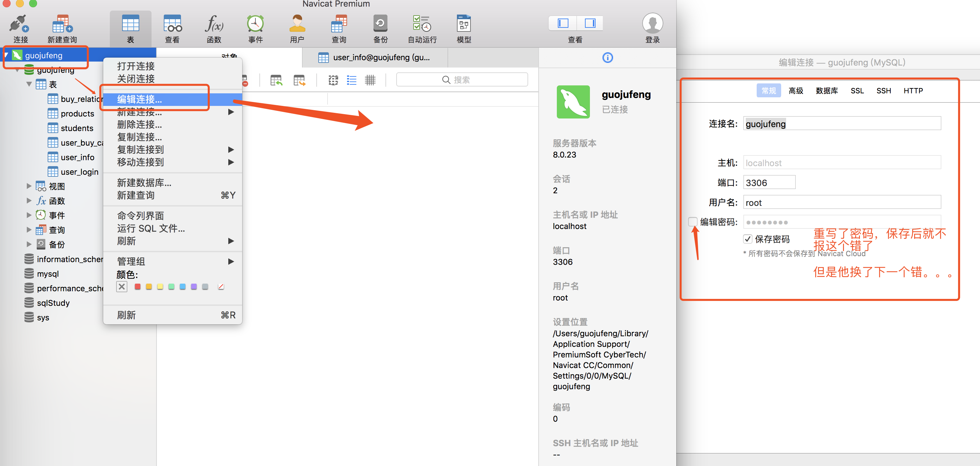Expand the 视图 views tree node
Image resolution: width=980 pixels, height=466 pixels.
click(29, 186)
